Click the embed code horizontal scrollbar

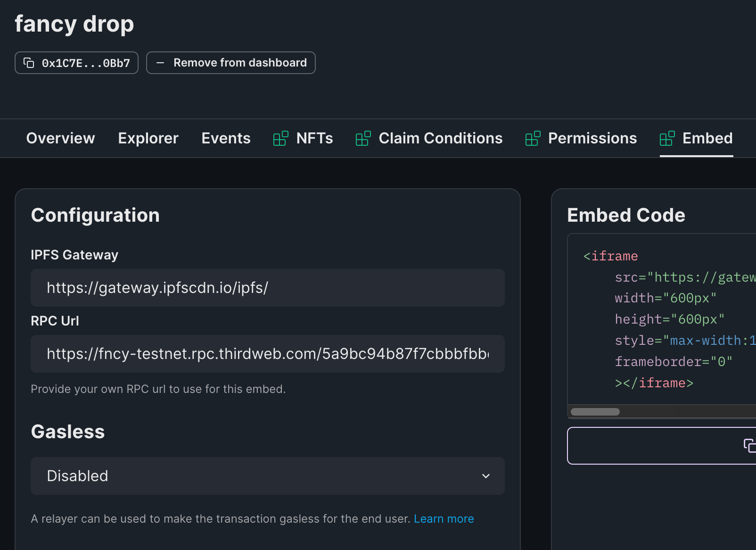(x=595, y=412)
